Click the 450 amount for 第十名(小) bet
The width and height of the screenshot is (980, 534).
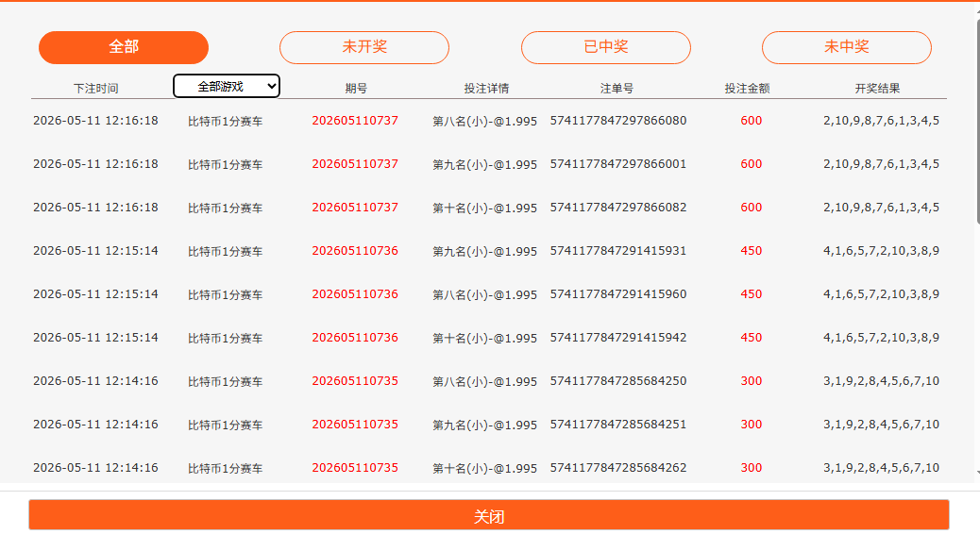pyautogui.click(x=752, y=337)
